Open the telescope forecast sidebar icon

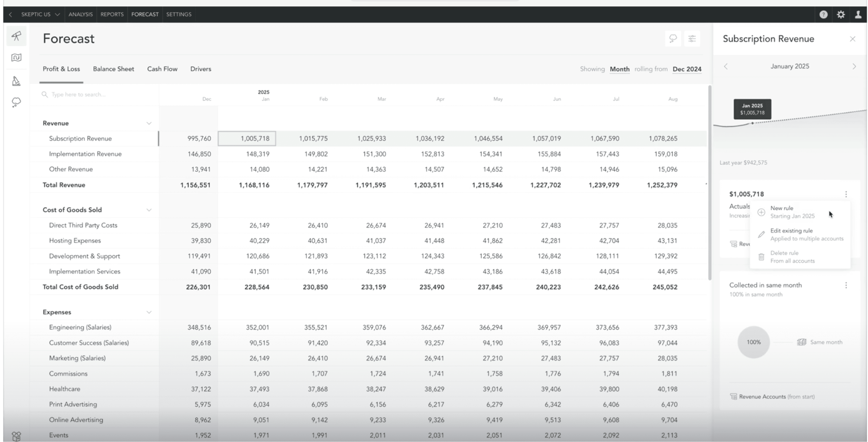16,36
